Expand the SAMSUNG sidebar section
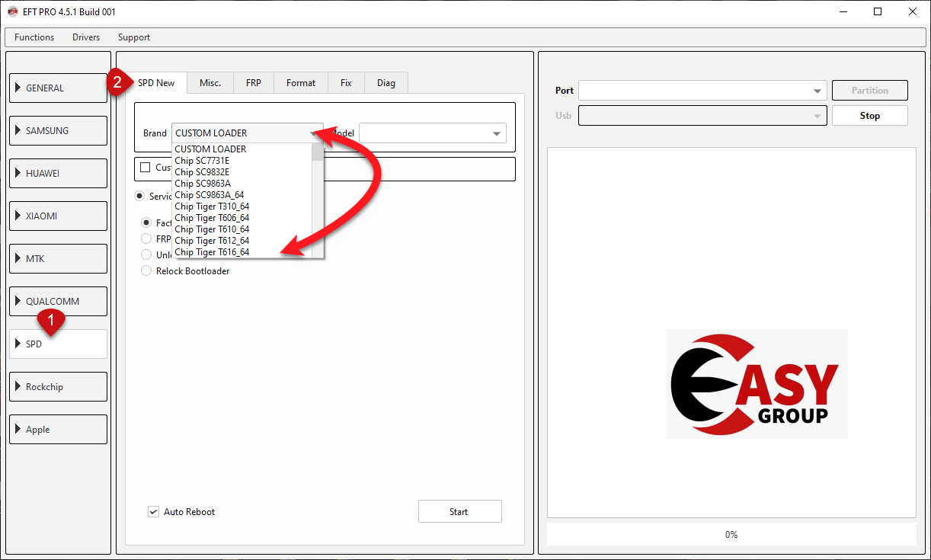 click(x=58, y=131)
